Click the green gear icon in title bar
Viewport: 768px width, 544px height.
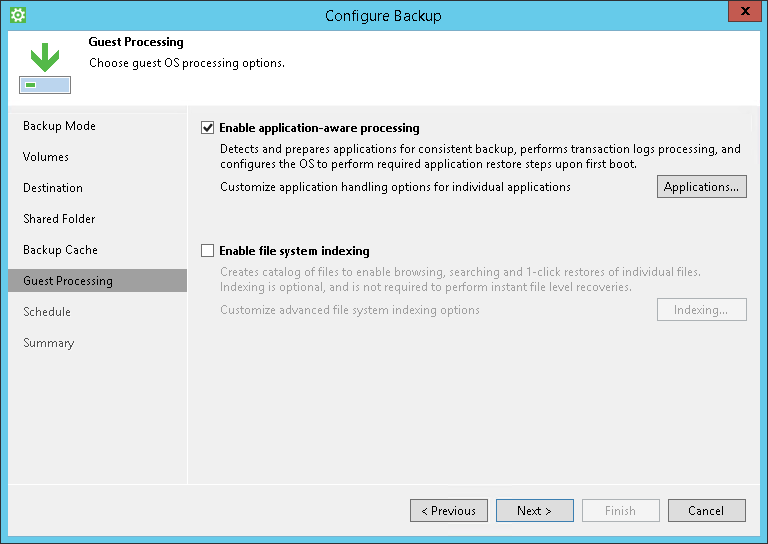pyautogui.click(x=18, y=15)
